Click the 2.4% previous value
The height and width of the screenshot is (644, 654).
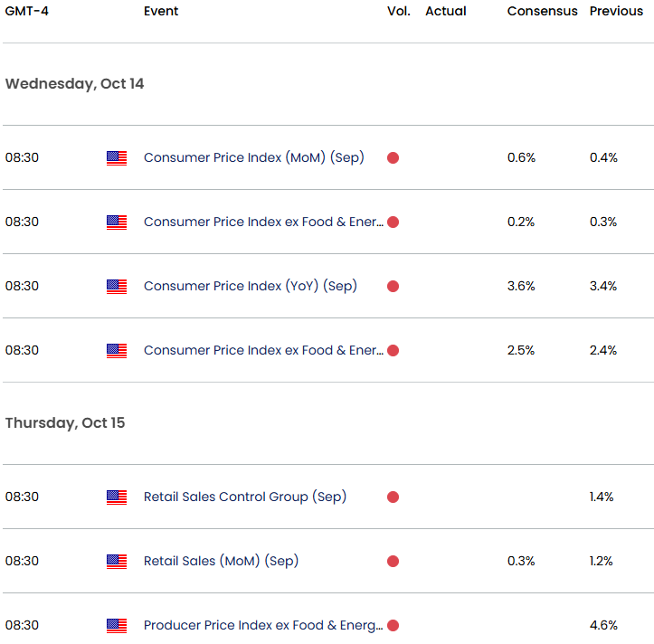click(603, 350)
